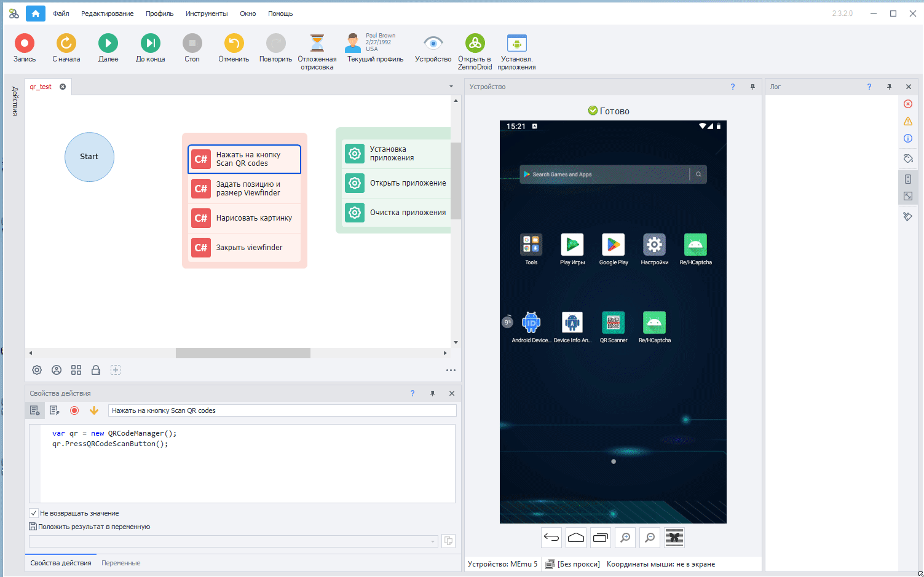Screen dimensions: 924x577
Task: Toggle the Устройство eye icon
Action: [x=433, y=44]
